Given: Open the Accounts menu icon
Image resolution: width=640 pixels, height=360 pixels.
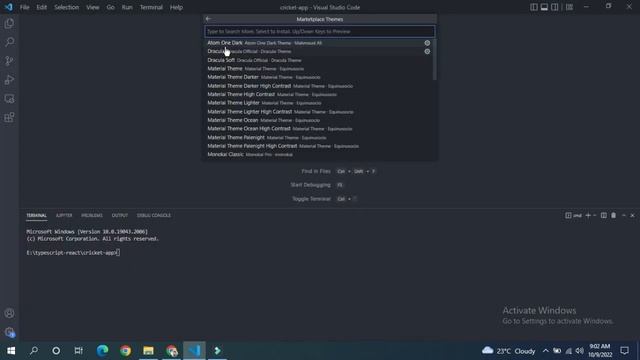Looking at the screenshot, I should tap(9, 313).
